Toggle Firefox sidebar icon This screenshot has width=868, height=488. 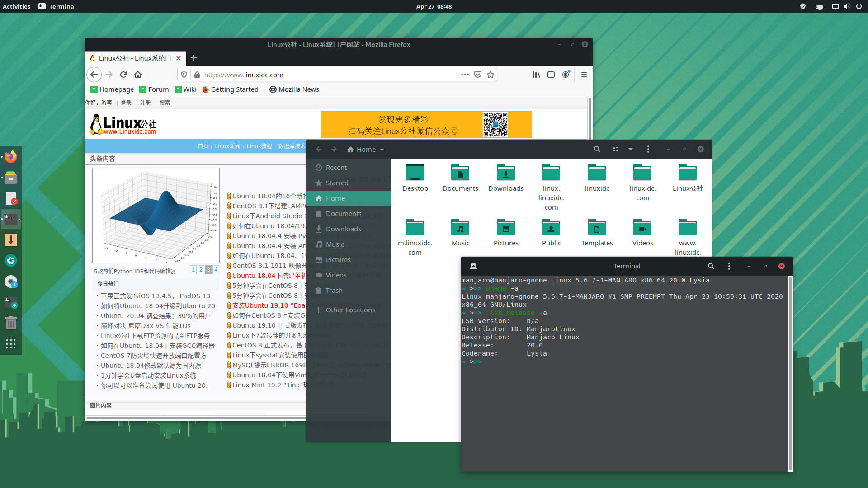coord(551,75)
